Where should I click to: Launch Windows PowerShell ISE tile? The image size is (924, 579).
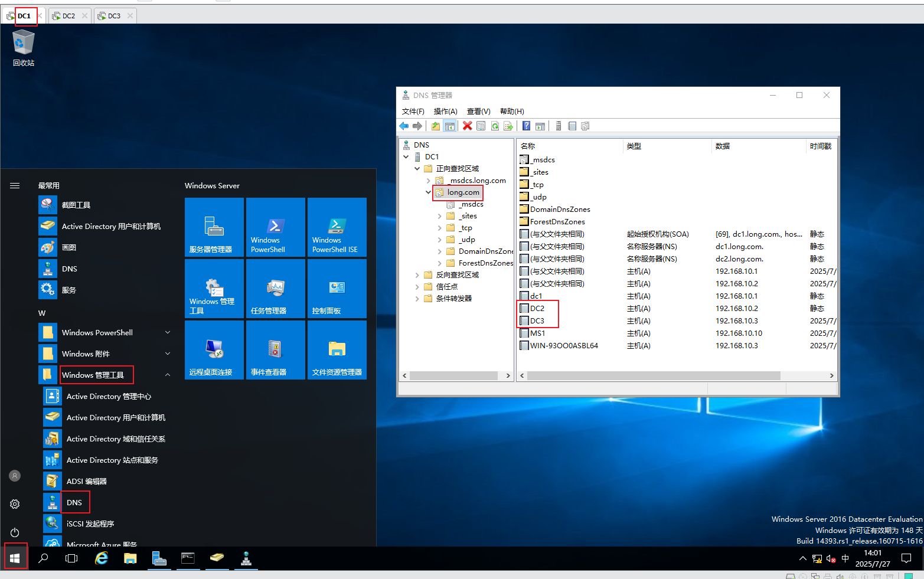click(337, 227)
